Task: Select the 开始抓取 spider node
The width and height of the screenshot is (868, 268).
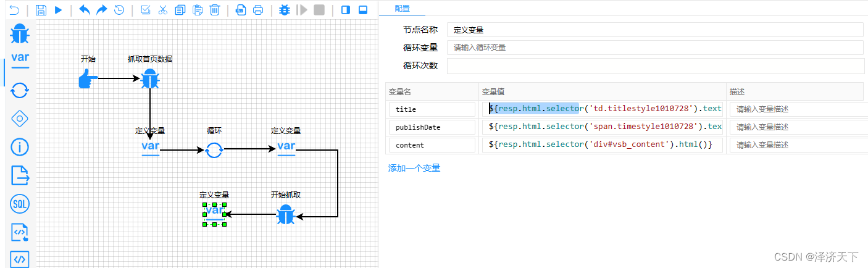Action: [x=285, y=215]
